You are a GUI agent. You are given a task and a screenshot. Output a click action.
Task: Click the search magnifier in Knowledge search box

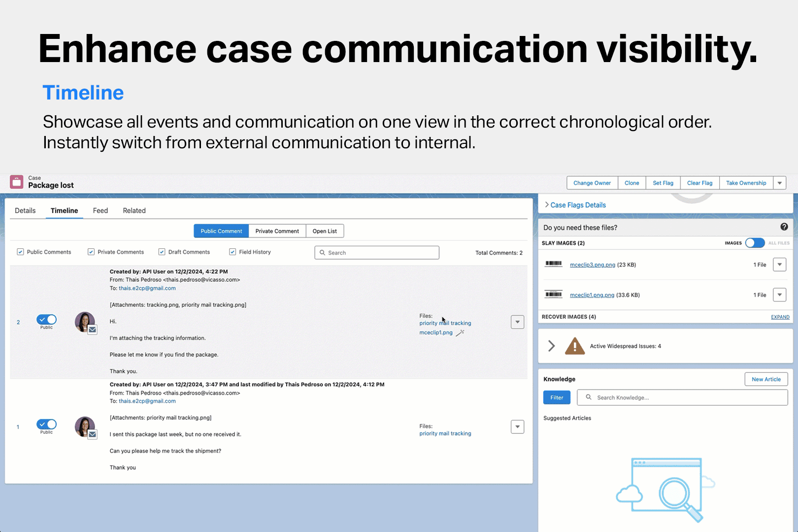click(588, 397)
